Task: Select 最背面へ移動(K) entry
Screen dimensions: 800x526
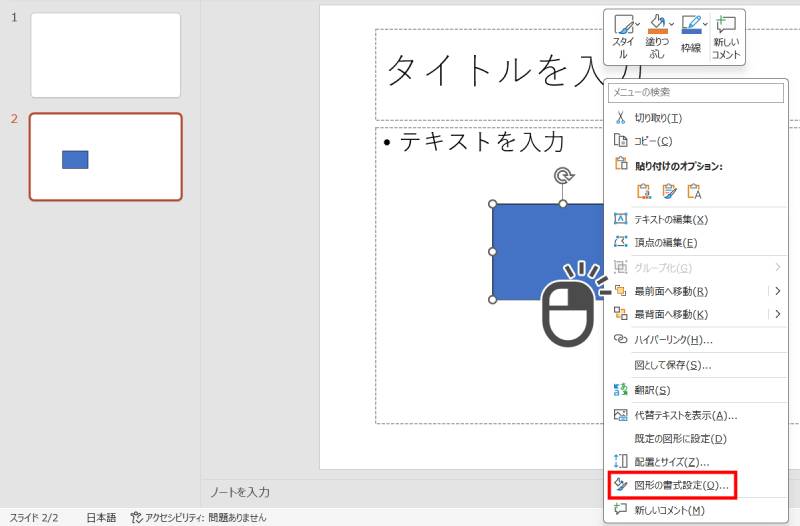Action: click(695, 314)
